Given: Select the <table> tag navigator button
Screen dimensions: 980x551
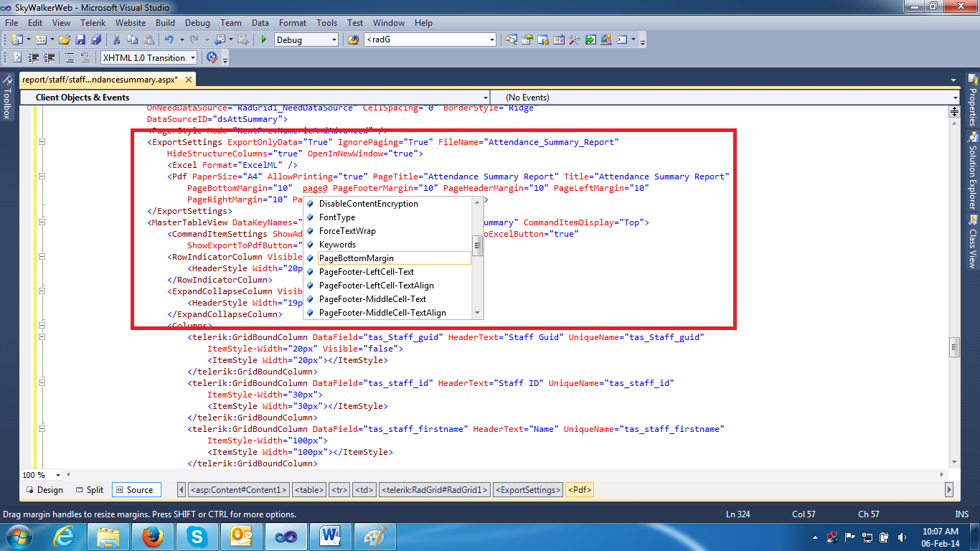Looking at the screenshot, I should tap(309, 490).
